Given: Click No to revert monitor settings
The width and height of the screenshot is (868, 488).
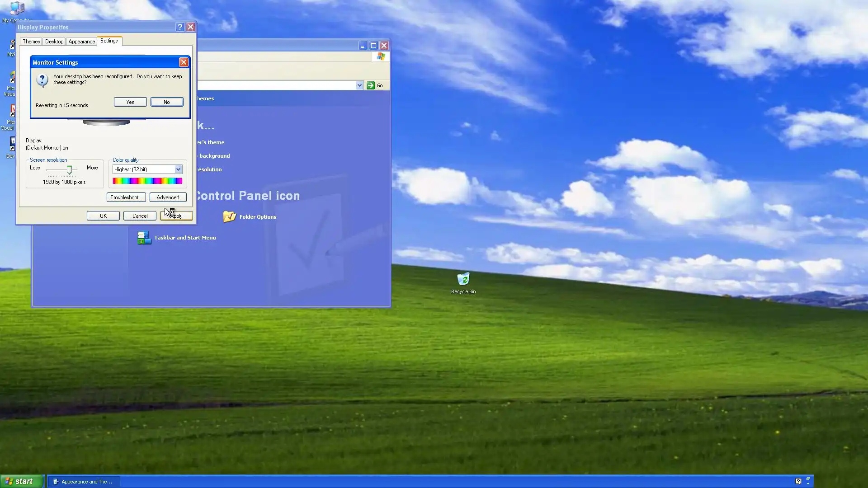Looking at the screenshot, I should point(167,102).
